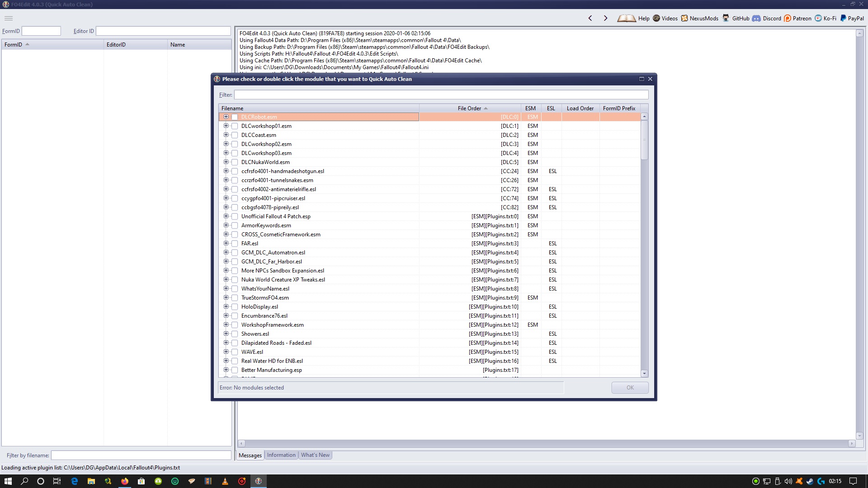The image size is (868, 488).
Task: Click the Ko-Fi icon
Action: [x=818, y=19]
